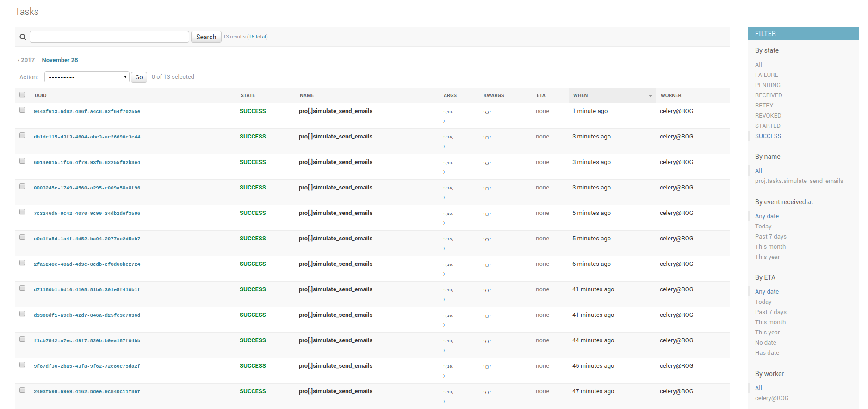Open the Action dropdown menu
This screenshot has width=868, height=409.
click(87, 77)
